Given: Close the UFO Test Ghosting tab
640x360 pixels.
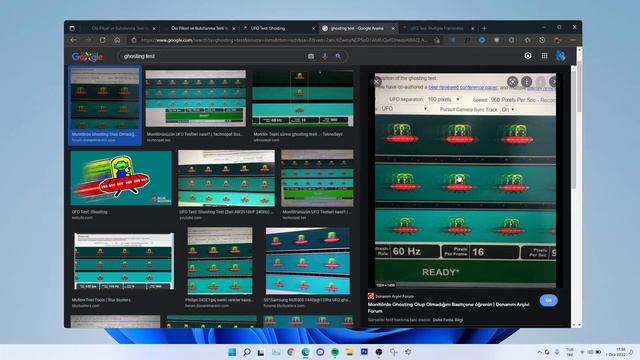Looking at the screenshot, I should [313, 28].
